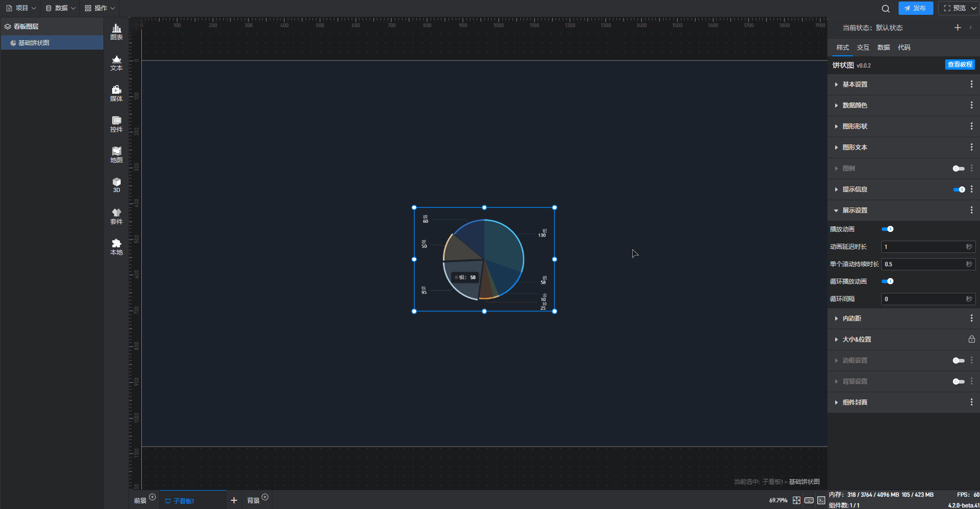
Task: Click the plus icon next to 背景
Action: [x=265, y=497]
